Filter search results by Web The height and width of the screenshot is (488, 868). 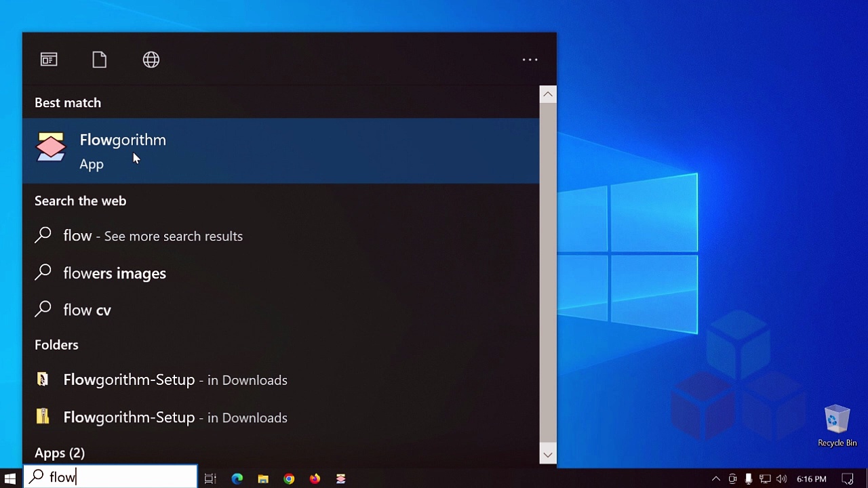tap(151, 60)
